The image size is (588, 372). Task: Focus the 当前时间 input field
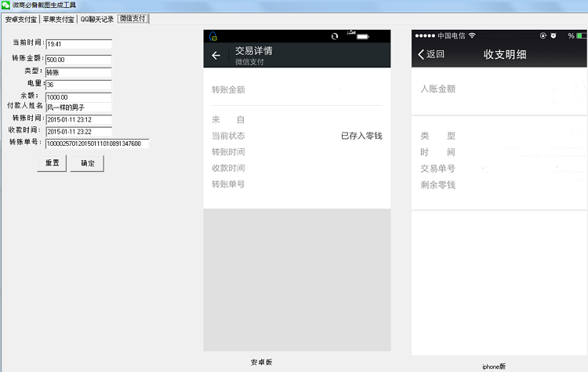[x=78, y=44]
